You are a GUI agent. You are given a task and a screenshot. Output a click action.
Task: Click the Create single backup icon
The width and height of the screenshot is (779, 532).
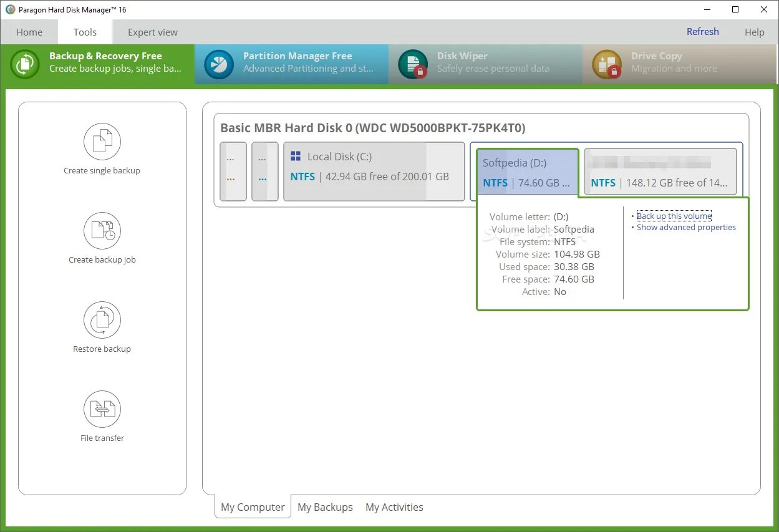click(x=102, y=142)
